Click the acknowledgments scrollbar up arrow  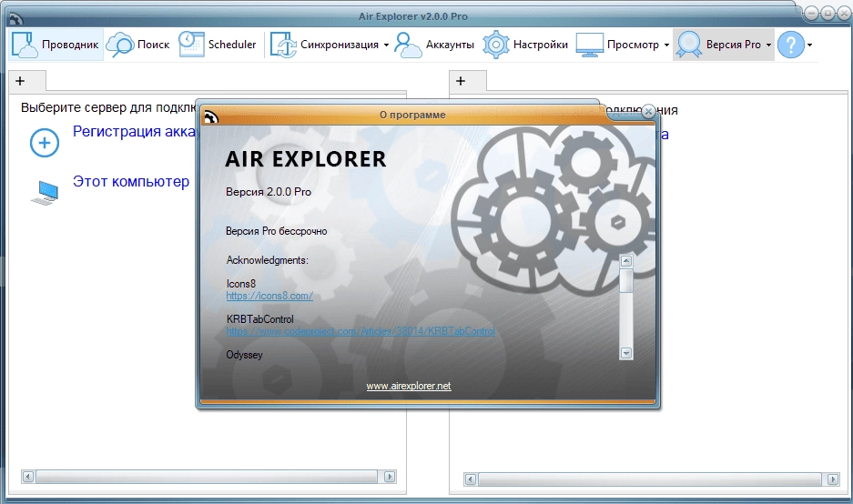click(x=626, y=261)
